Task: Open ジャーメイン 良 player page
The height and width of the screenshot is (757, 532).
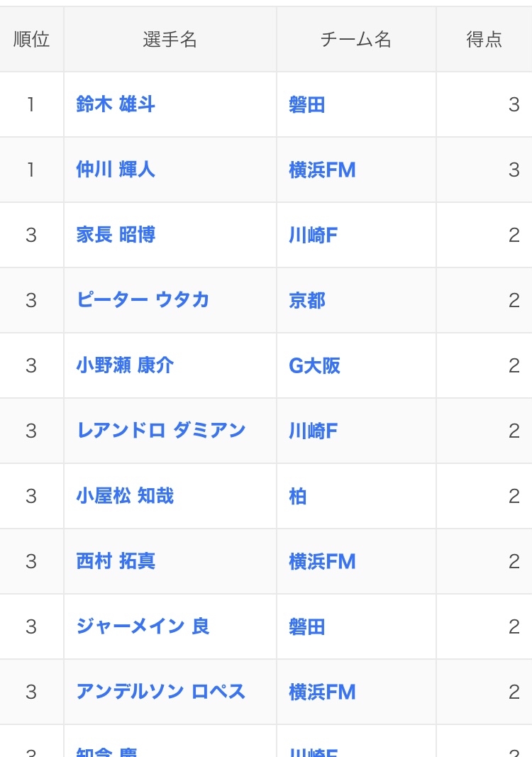Action: point(143,626)
